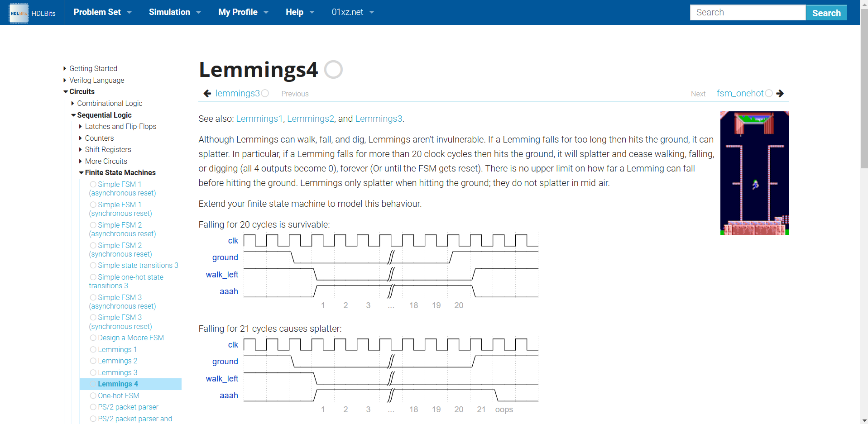This screenshot has width=868, height=424.
Task: Click status circle beside Simple state transitions 3
Action: coord(93,265)
